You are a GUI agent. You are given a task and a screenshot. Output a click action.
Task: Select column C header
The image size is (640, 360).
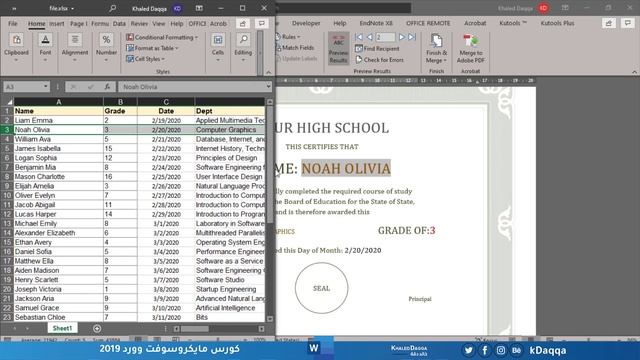point(166,102)
